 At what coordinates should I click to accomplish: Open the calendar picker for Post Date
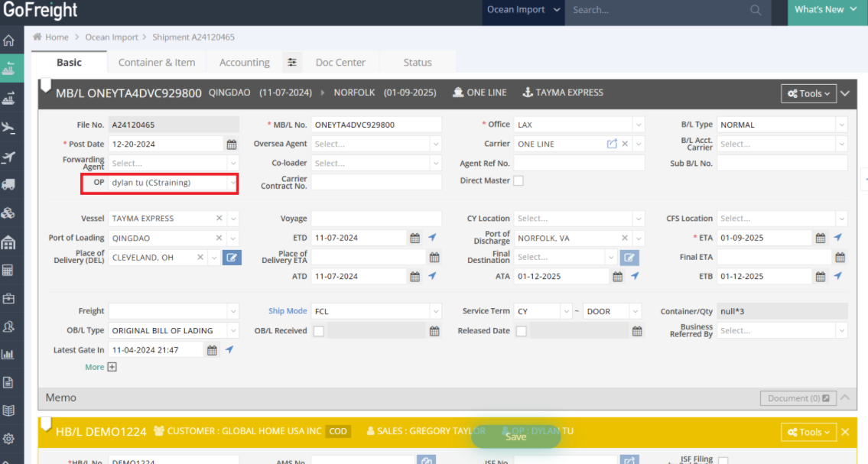[x=231, y=144]
